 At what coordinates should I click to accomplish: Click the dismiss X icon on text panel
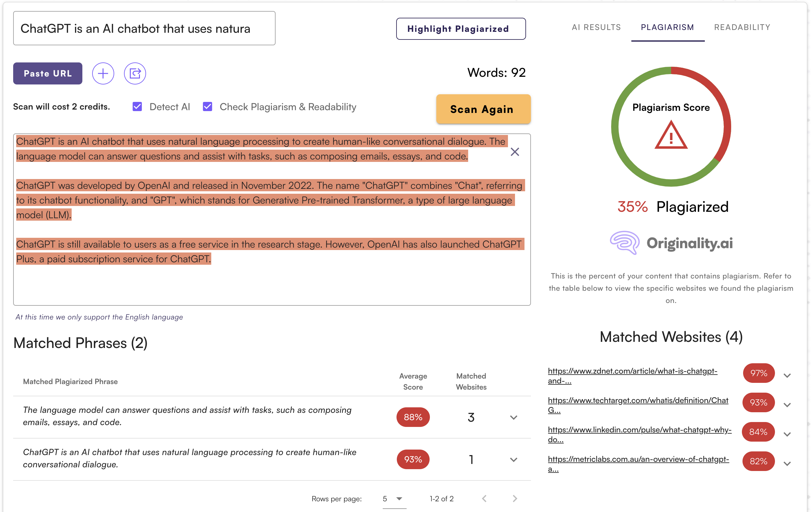(514, 152)
